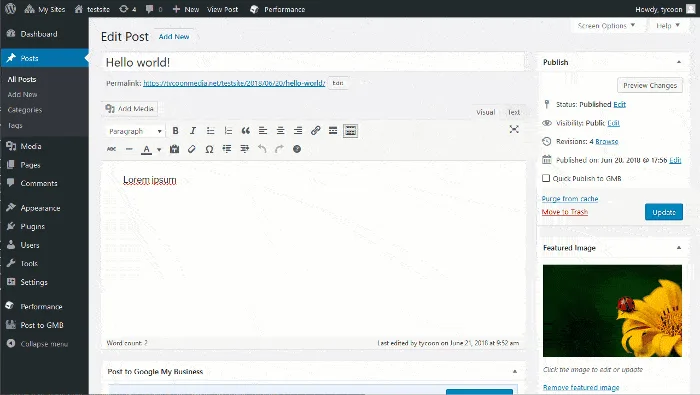Clear formatting with the eraser icon
Image resolution: width=700 pixels, height=395 pixels.
(x=192, y=149)
